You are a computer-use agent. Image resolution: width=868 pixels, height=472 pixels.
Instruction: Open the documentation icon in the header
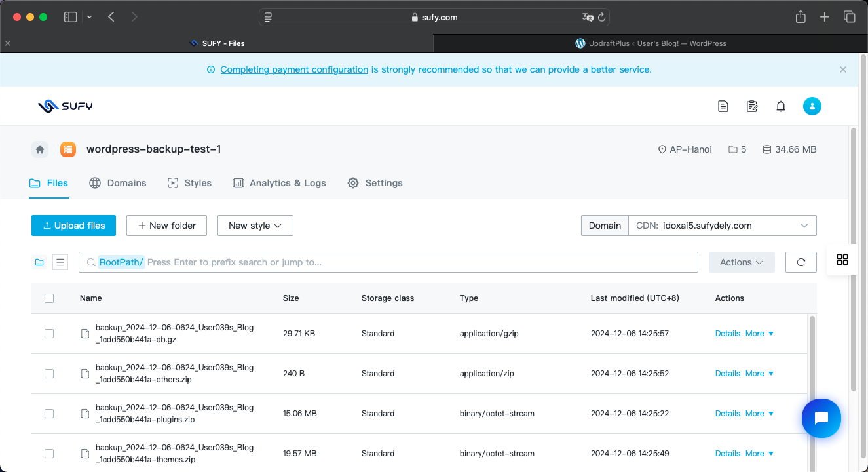723,106
